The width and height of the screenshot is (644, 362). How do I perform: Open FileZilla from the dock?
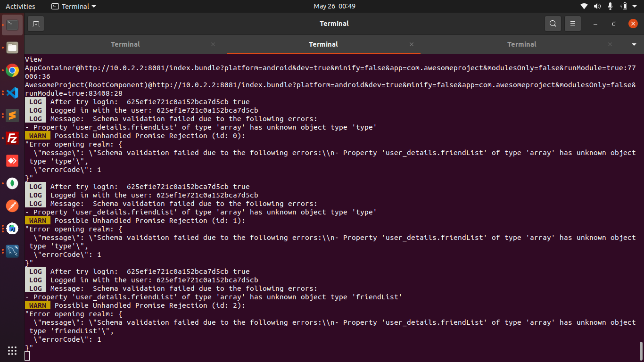coord(12,138)
